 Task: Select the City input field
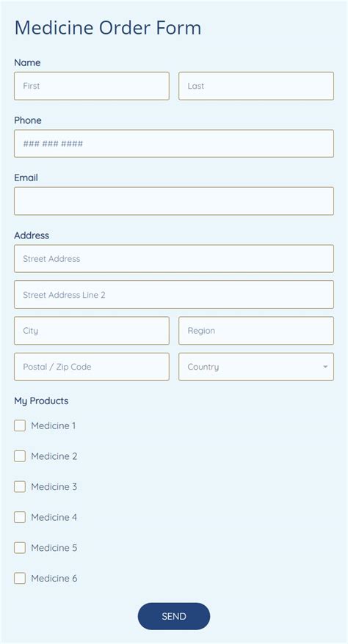pos(92,331)
